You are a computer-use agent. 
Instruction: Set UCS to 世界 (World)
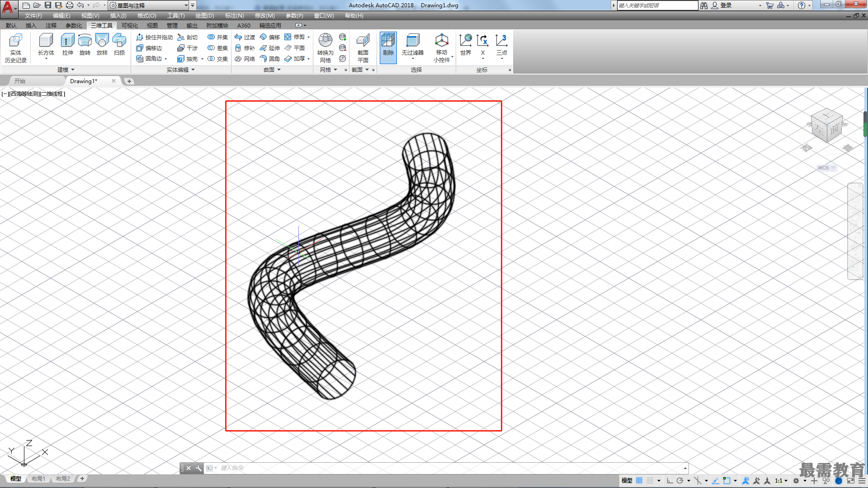(466, 45)
